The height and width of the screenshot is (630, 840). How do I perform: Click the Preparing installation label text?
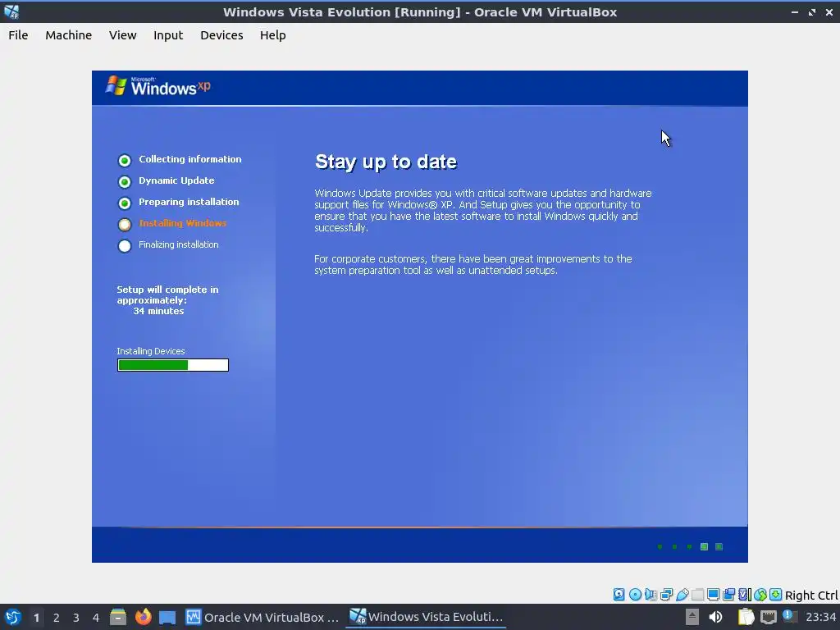(189, 202)
